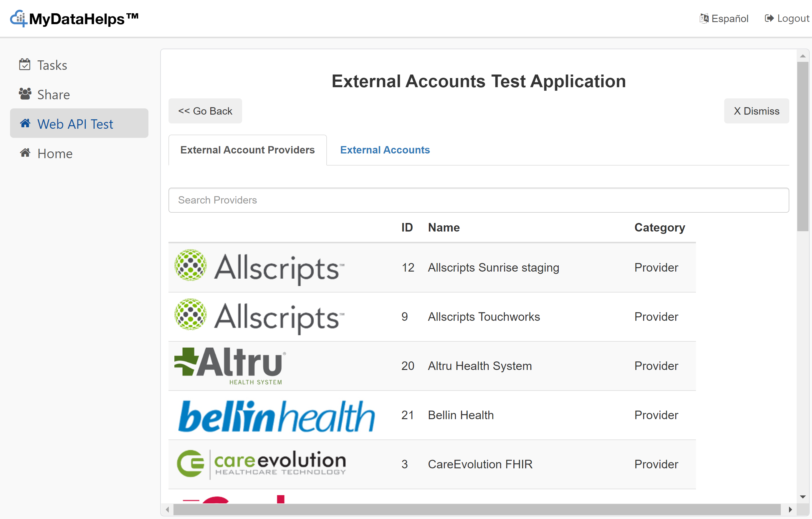Click the Web API Test home icon

[25, 123]
